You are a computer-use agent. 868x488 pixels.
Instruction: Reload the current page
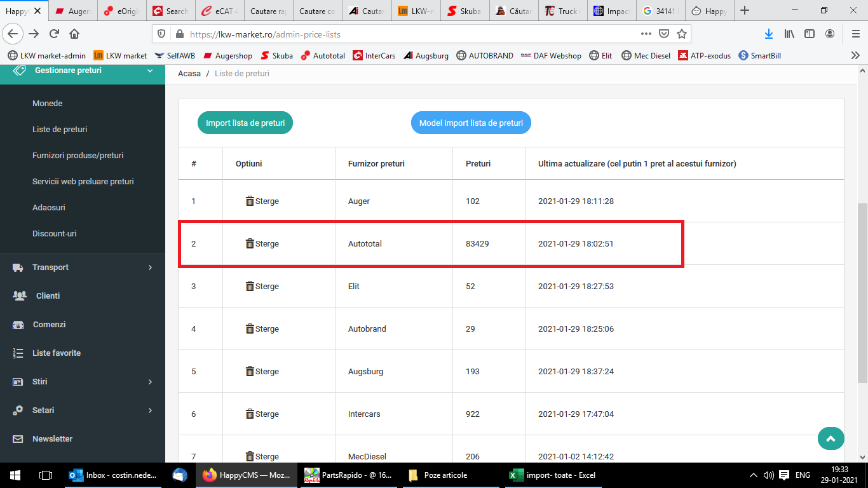coord(55,34)
